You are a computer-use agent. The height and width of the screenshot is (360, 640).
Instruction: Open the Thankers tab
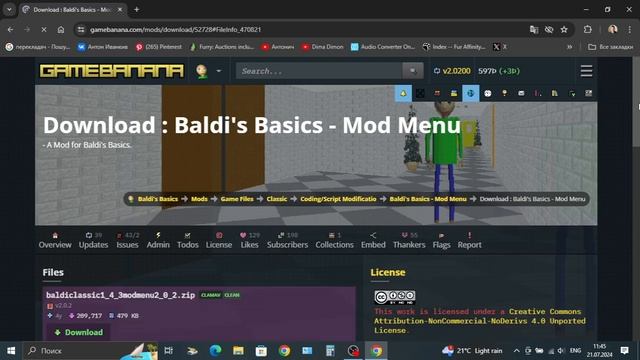coord(409,240)
